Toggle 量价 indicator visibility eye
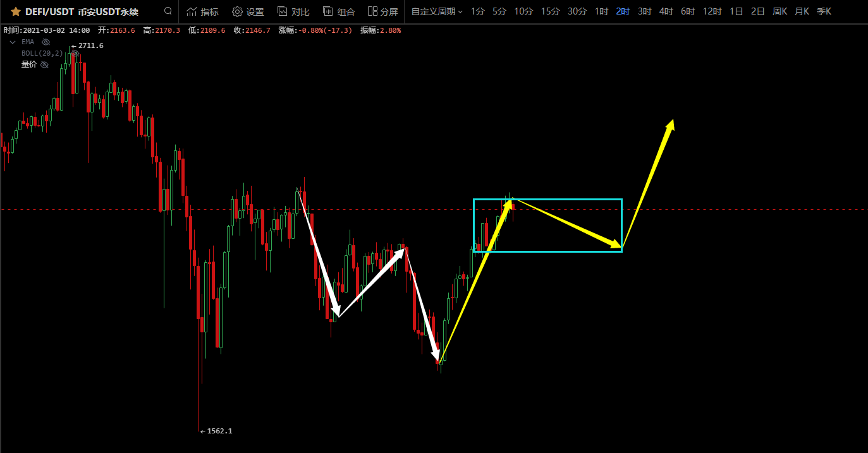The width and height of the screenshot is (868, 453). tap(44, 64)
